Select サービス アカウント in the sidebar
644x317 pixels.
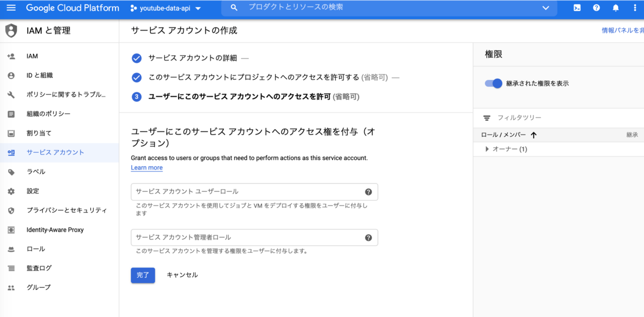point(59,152)
